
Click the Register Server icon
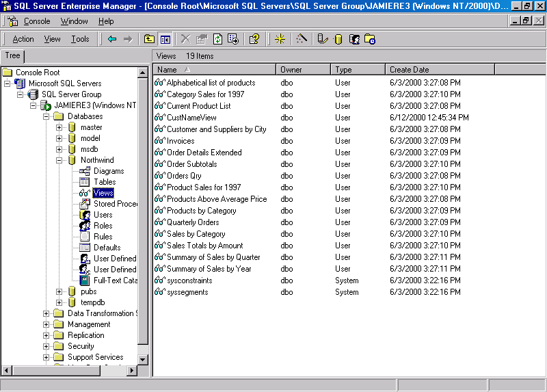tap(323, 39)
